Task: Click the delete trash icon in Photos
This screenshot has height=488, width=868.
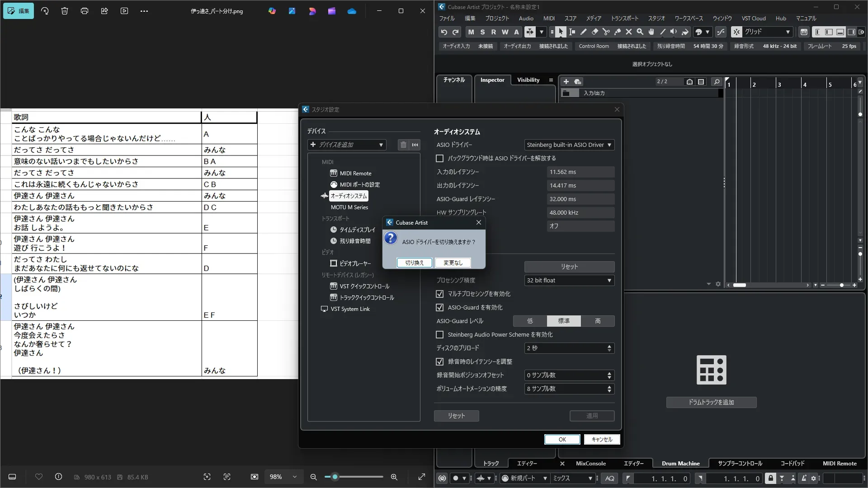Action: [65, 11]
